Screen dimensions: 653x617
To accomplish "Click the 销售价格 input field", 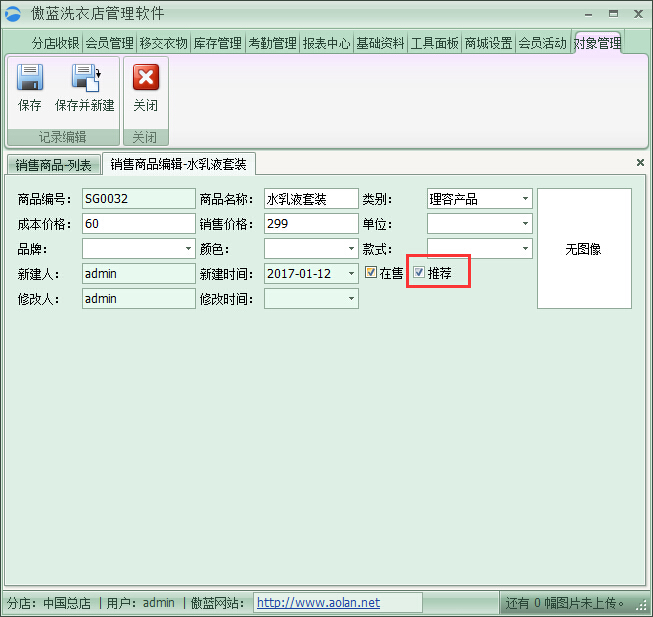I will pos(310,224).
